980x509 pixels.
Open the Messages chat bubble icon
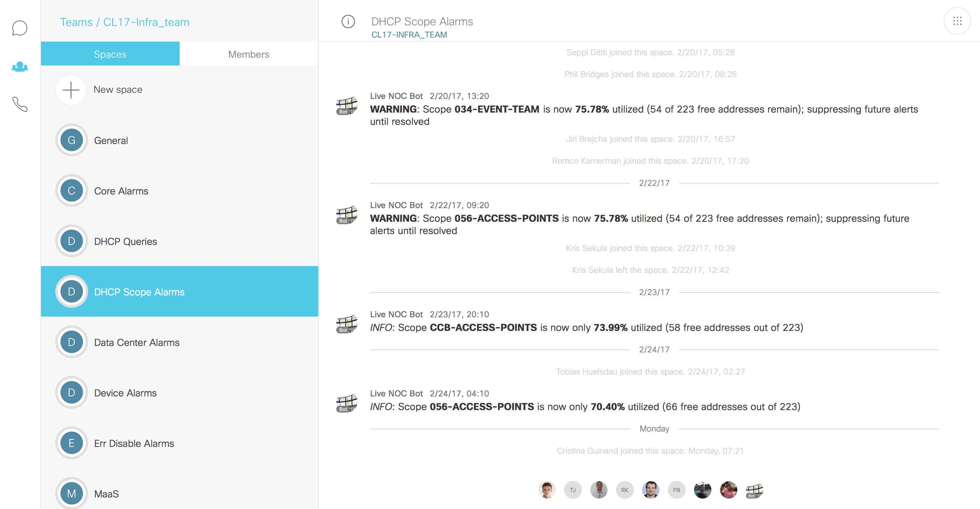click(20, 28)
